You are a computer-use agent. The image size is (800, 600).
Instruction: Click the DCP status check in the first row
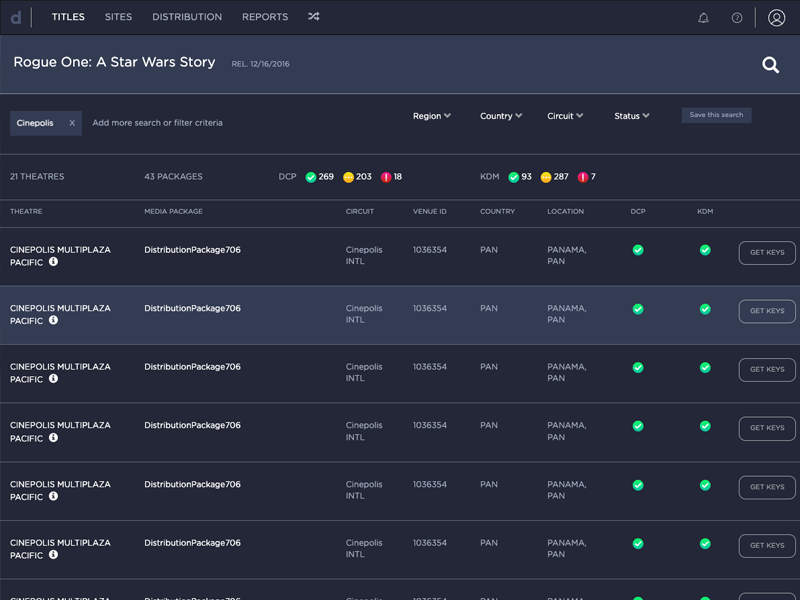[x=638, y=250]
